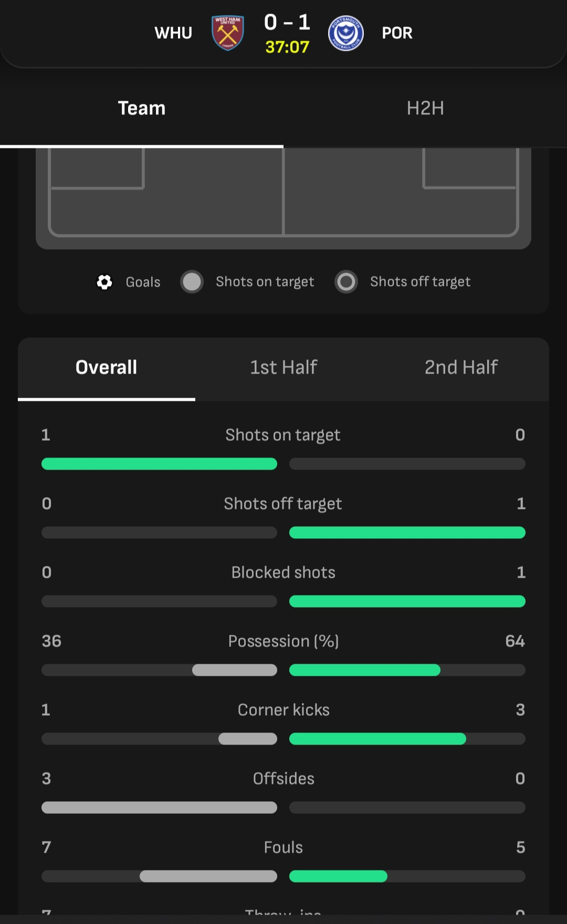567x924 pixels.
Task: Tap the green Shots on target bar
Action: tap(159, 464)
